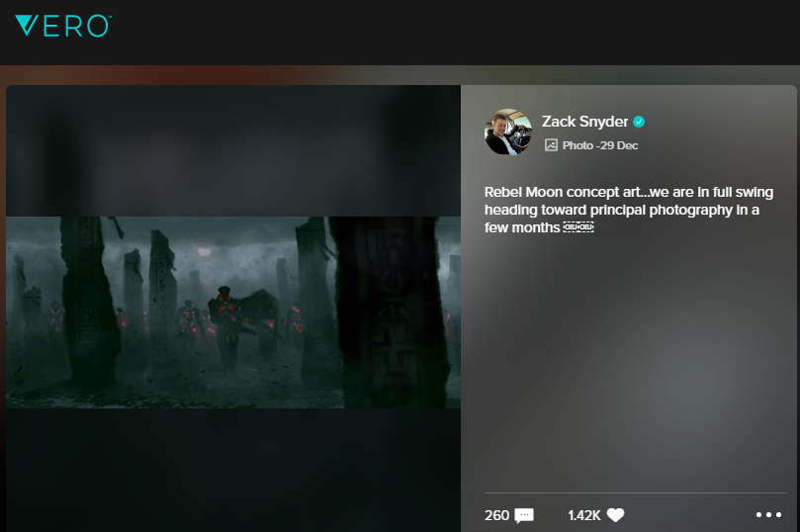
Task: Open Zack Snyder's profile avatar
Action: [508, 133]
